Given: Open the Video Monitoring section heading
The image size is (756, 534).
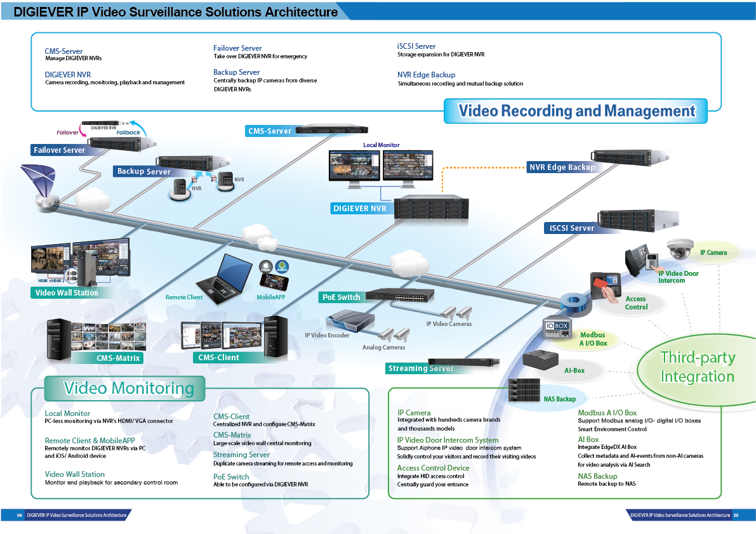Looking at the screenshot, I should (x=128, y=388).
